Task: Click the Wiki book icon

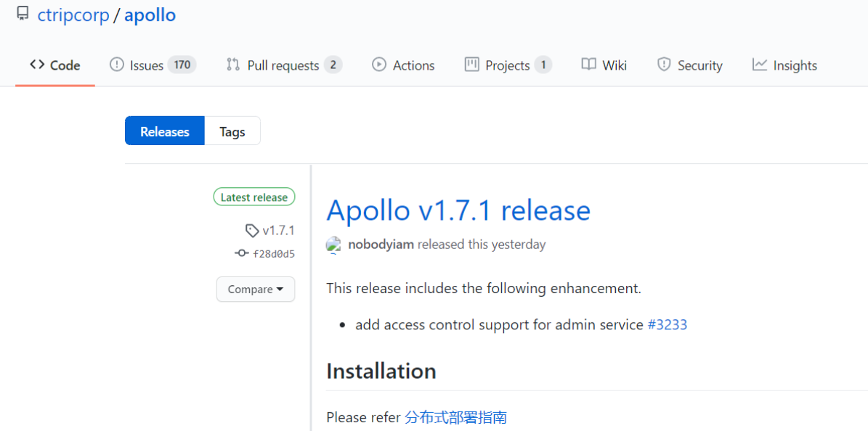Action: [589, 65]
